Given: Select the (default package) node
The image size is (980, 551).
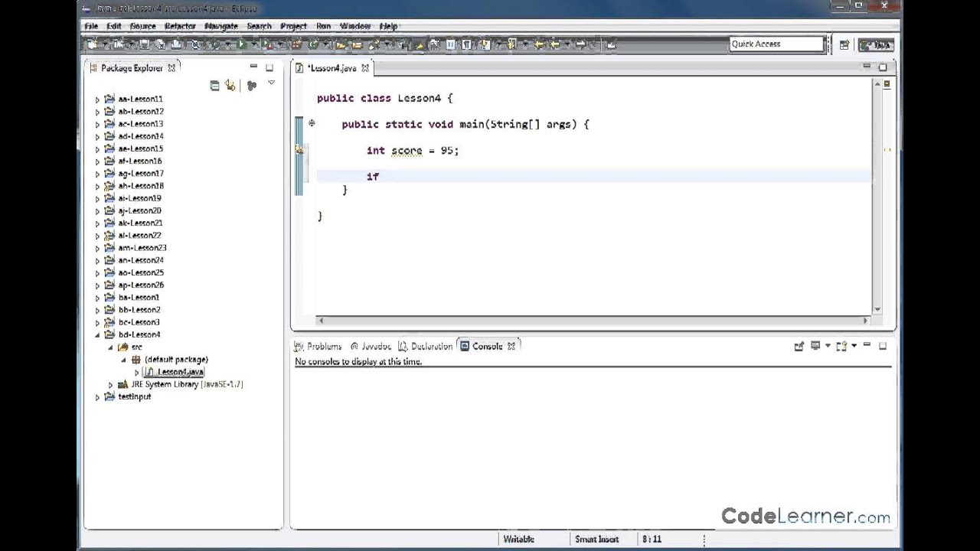Looking at the screenshot, I should click(176, 360).
